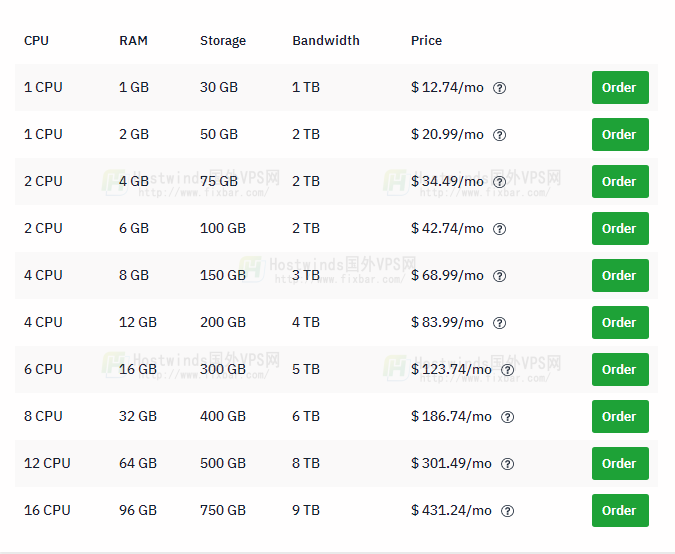Select the $12.74/mo price text
The height and width of the screenshot is (554, 675).
tap(447, 87)
